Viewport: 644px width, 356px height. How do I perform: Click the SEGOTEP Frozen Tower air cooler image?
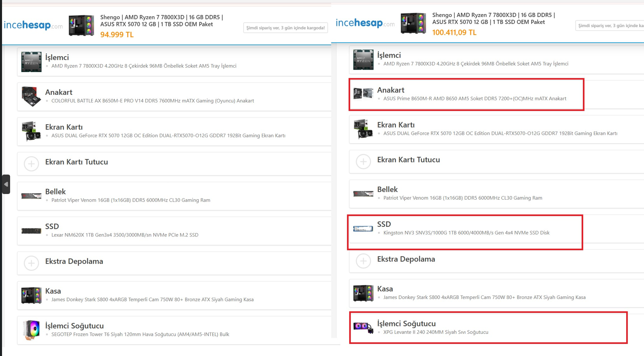click(x=32, y=329)
